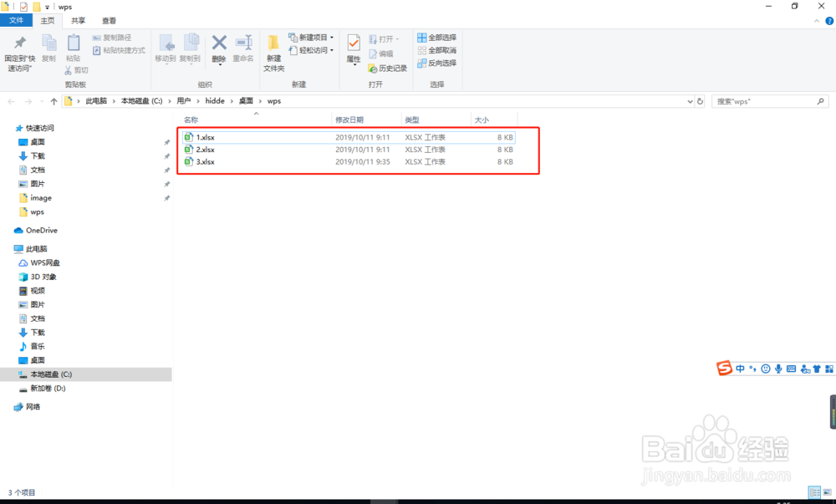Viewport: 836px width, 504px height.
Task: Switch to large icons view at bottom
Action: point(827,492)
